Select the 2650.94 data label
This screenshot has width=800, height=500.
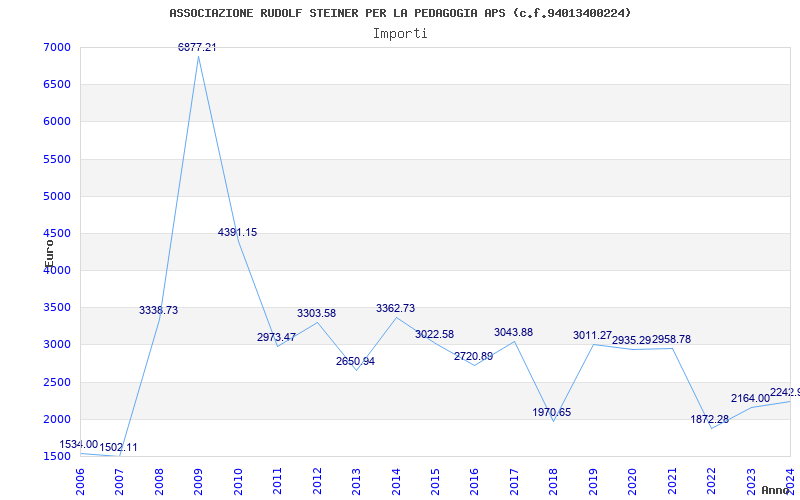[356, 361]
